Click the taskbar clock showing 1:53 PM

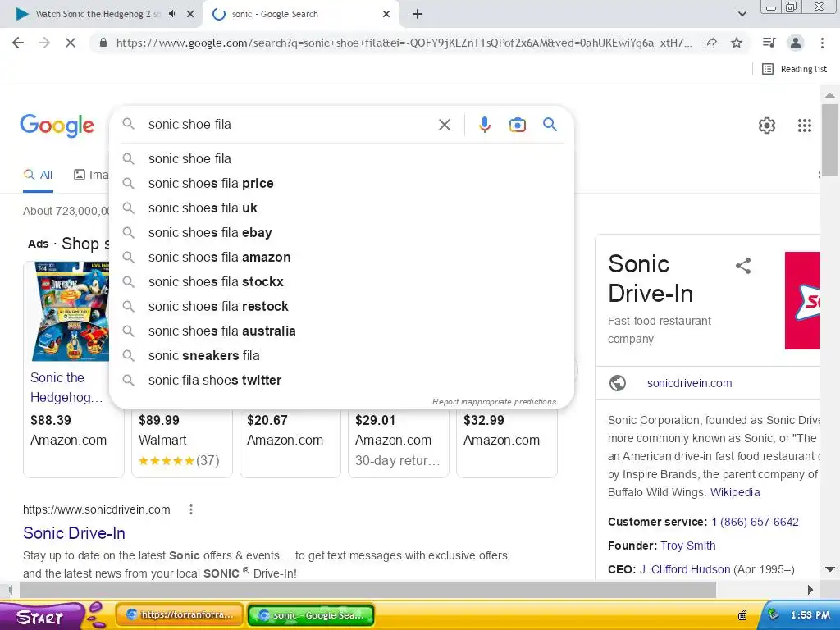(x=810, y=615)
